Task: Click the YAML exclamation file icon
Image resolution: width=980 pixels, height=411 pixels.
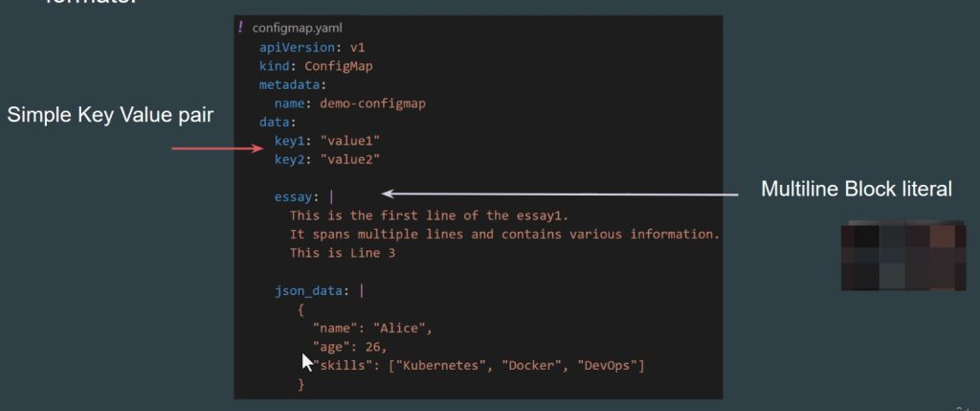Action: click(241, 28)
